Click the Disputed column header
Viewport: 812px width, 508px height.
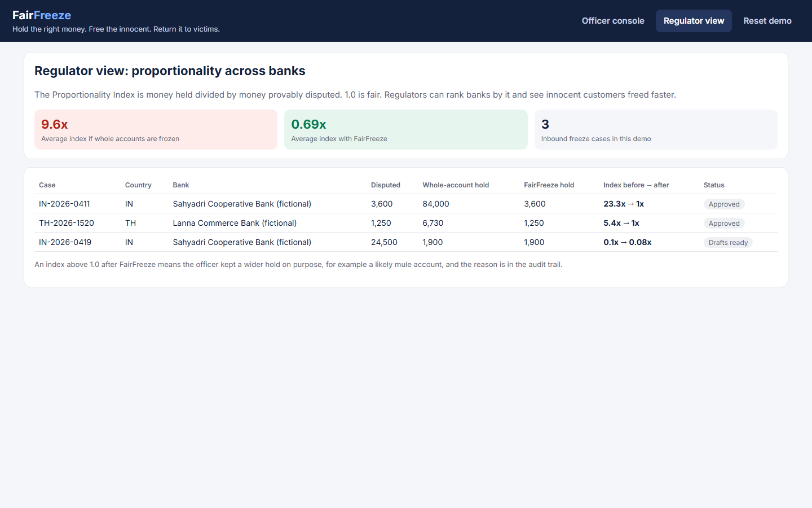386,185
